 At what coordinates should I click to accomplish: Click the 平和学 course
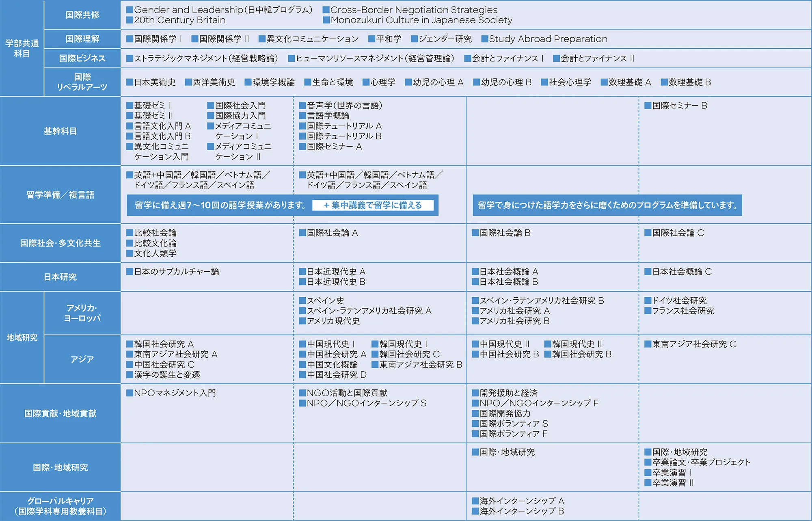click(x=385, y=39)
